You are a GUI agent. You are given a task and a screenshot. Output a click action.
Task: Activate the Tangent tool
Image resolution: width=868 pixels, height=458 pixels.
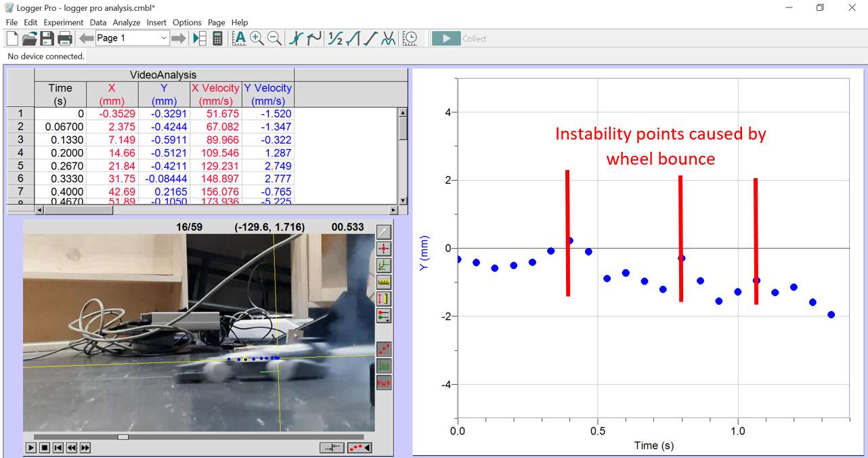(x=313, y=39)
